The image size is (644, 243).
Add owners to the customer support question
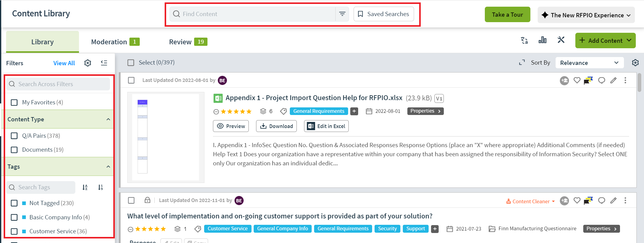click(x=564, y=201)
